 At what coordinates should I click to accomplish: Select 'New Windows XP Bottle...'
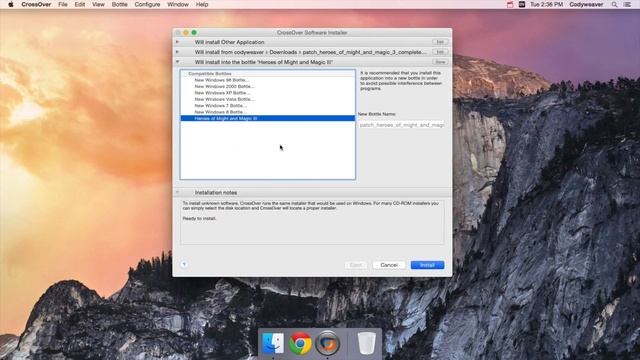click(x=268, y=93)
